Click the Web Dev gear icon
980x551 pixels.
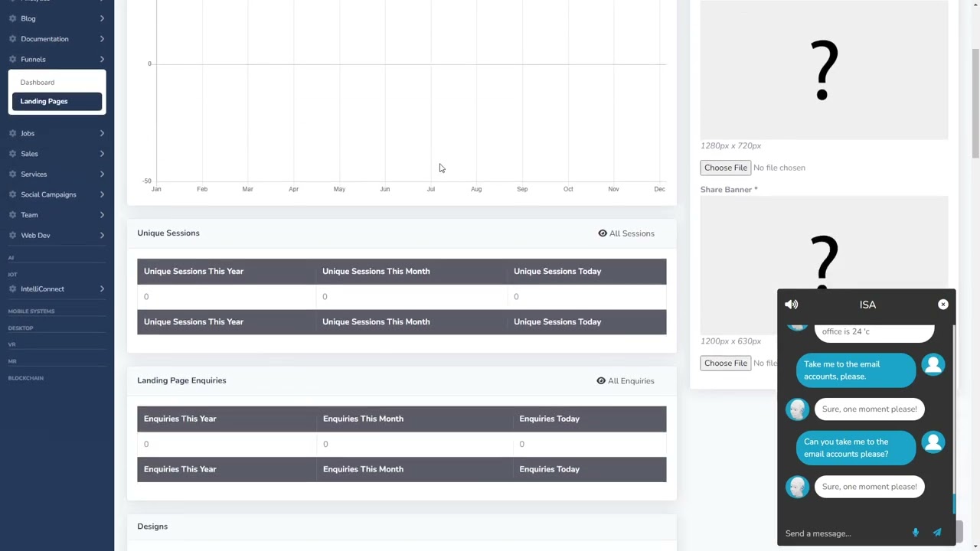coord(12,236)
